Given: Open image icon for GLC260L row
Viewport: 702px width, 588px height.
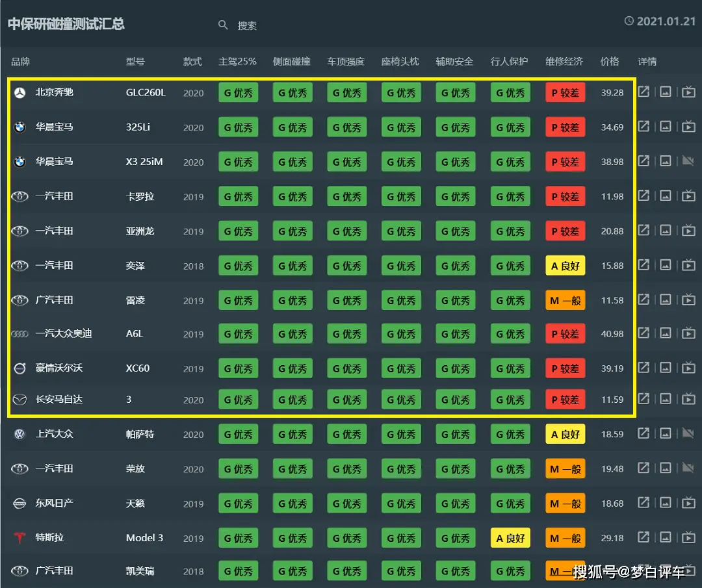Looking at the screenshot, I should click(666, 92).
